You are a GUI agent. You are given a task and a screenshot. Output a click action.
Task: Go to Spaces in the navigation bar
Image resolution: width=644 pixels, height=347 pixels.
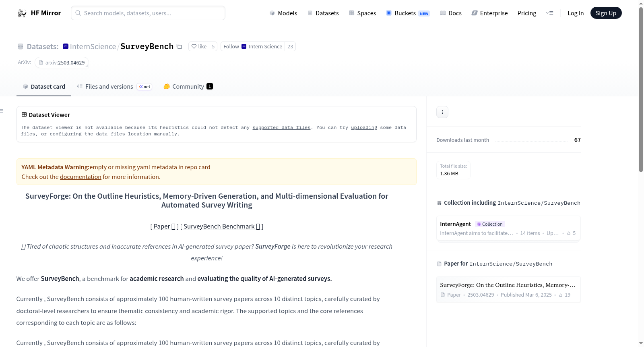click(x=362, y=13)
